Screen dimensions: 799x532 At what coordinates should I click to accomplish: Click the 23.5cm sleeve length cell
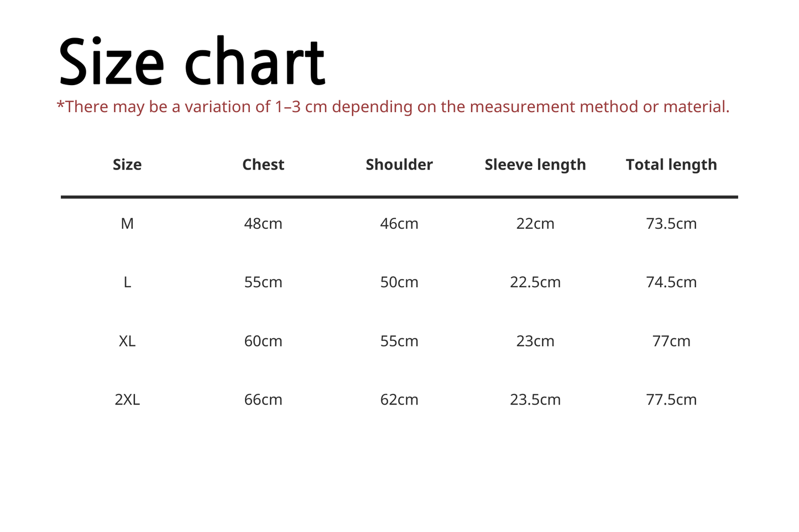point(535,400)
